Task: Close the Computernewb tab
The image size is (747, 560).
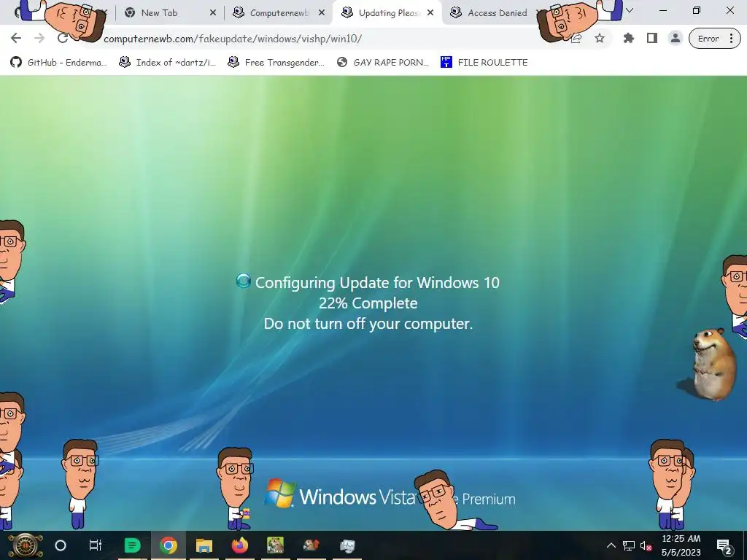Action: pos(322,13)
